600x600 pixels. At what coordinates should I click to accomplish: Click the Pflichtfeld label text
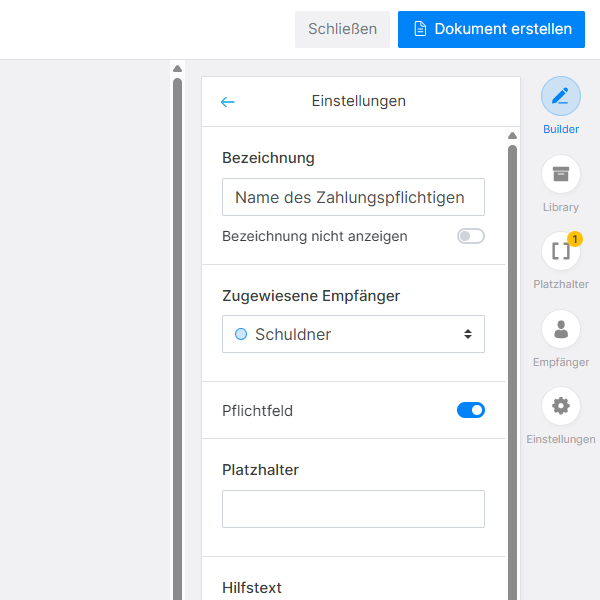pyautogui.click(x=257, y=411)
